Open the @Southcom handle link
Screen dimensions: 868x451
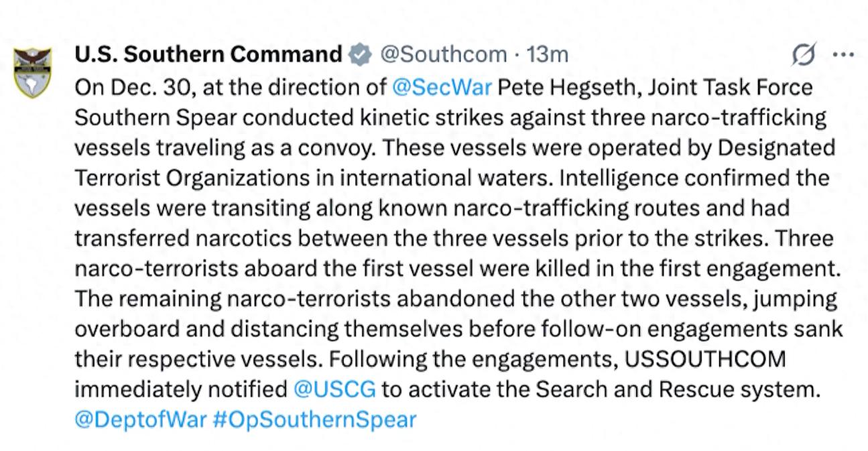click(x=444, y=54)
